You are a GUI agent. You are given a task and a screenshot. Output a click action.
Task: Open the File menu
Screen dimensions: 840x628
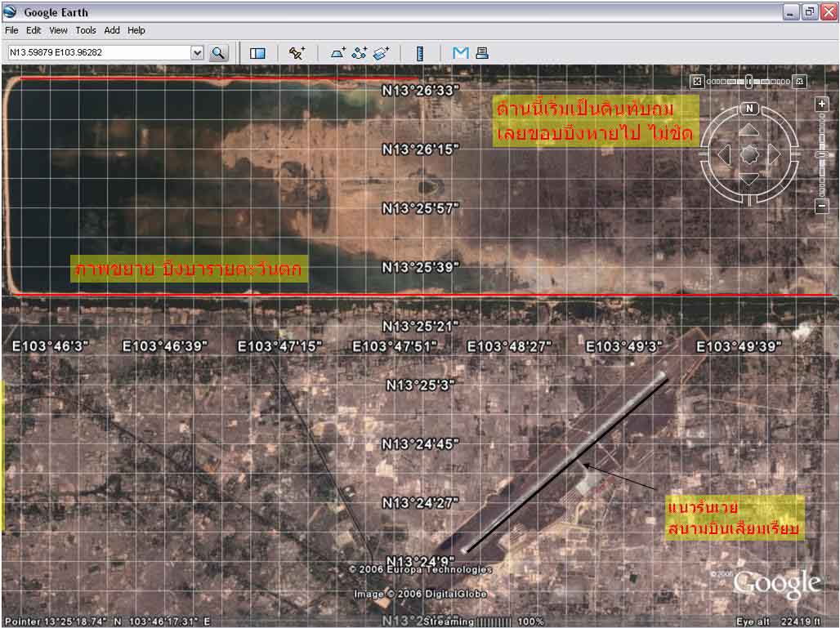point(11,30)
